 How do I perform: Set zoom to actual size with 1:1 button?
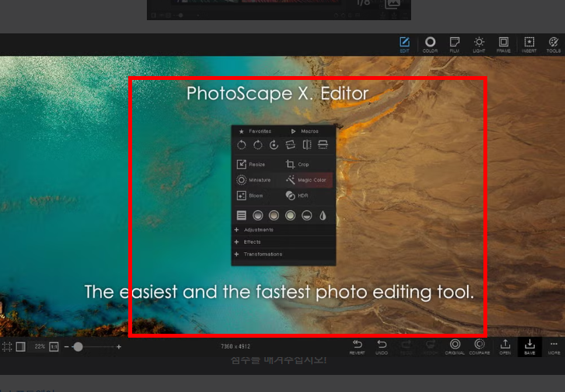click(x=54, y=347)
